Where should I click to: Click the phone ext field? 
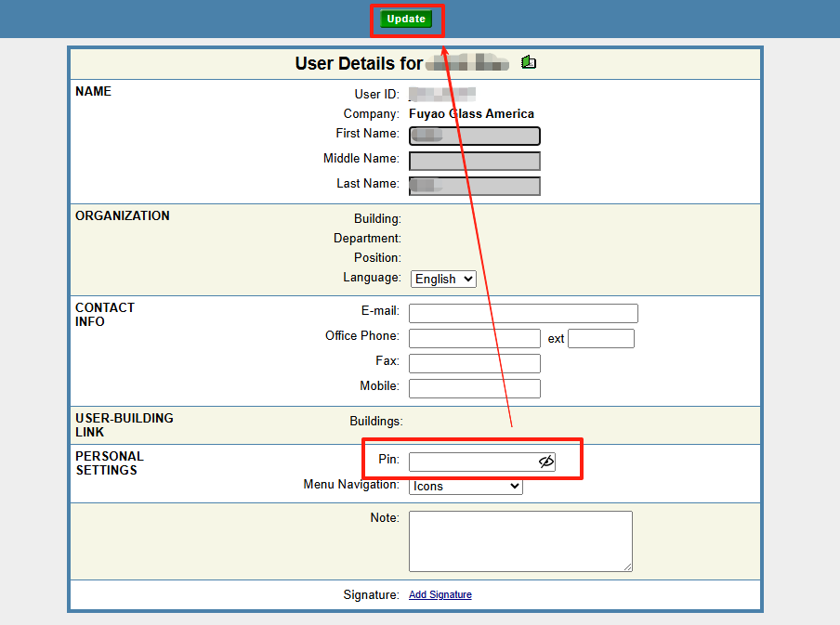[x=600, y=338]
